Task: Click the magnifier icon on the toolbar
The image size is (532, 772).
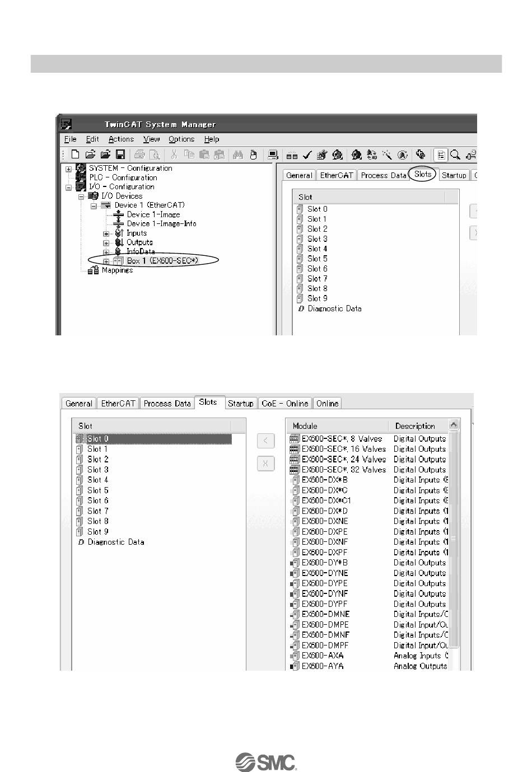Action: point(455,155)
